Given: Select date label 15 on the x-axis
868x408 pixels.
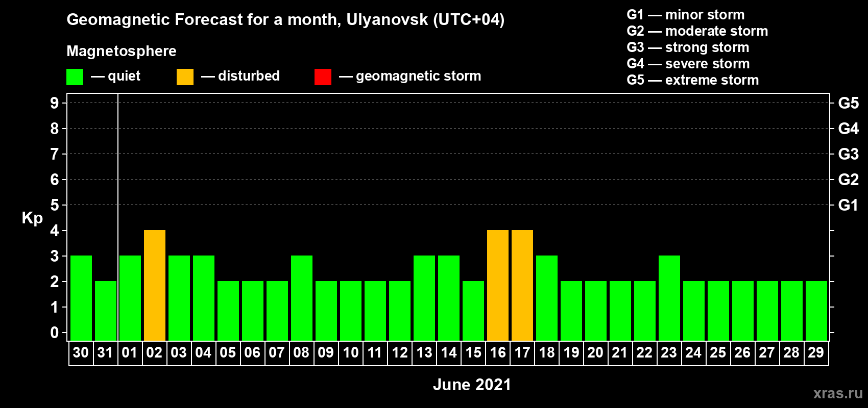Looking at the screenshot, I should coord(473,352).
